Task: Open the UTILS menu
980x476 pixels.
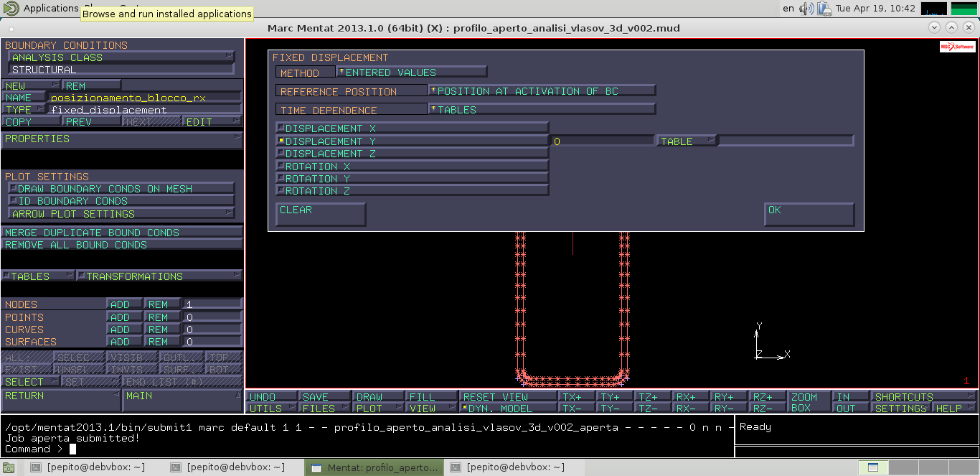Action: click(x=273, y=409)
